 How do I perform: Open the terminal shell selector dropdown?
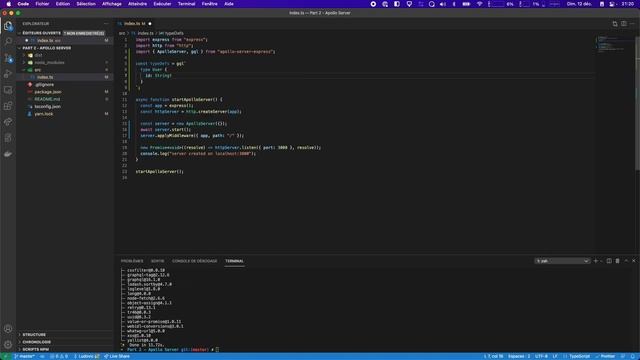[x=562, y=261]
